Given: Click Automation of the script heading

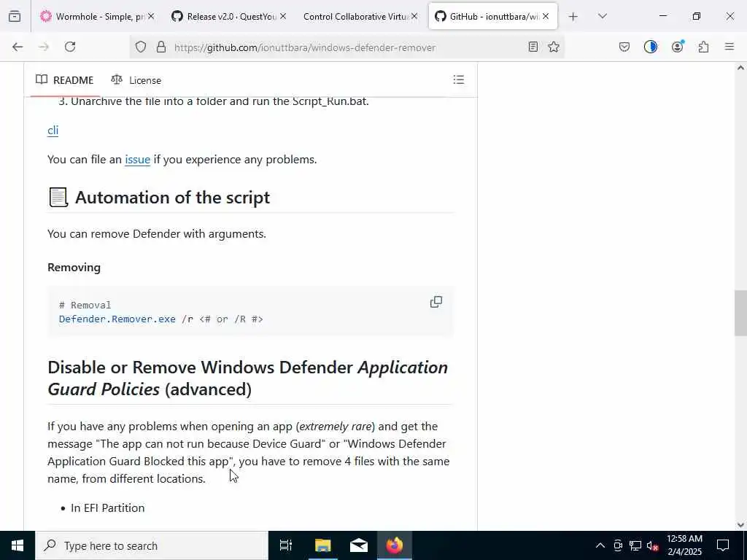Looking at the screenshot, I should [172, 197].
